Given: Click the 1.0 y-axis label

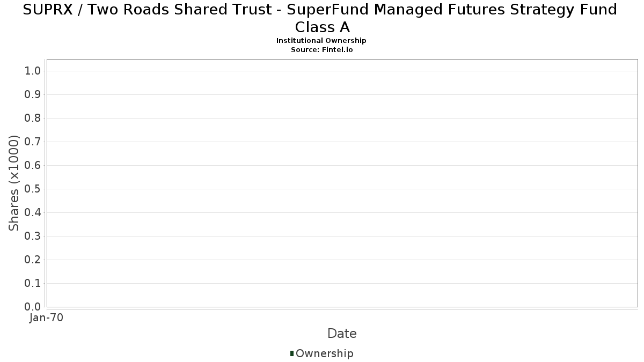Looking at the screenshot, I should 33,71.
